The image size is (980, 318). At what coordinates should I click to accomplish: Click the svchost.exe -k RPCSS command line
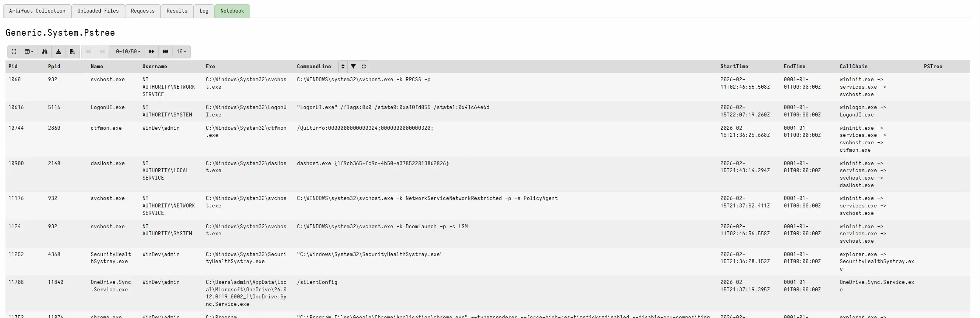[x=363, y=80]
